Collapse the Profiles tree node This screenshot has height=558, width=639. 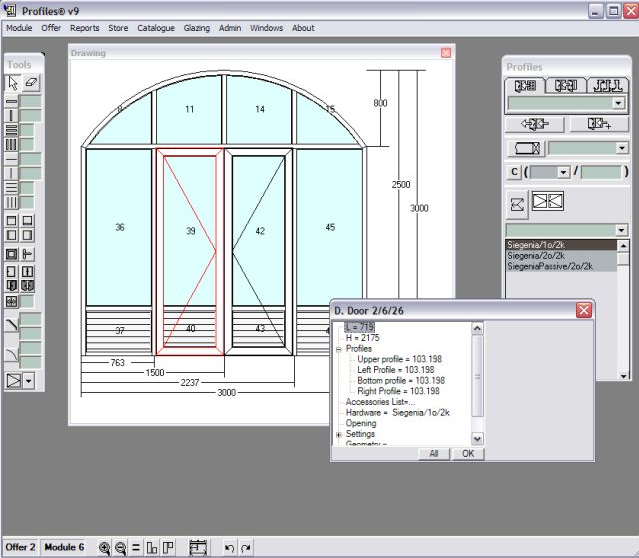coord(339,349)
